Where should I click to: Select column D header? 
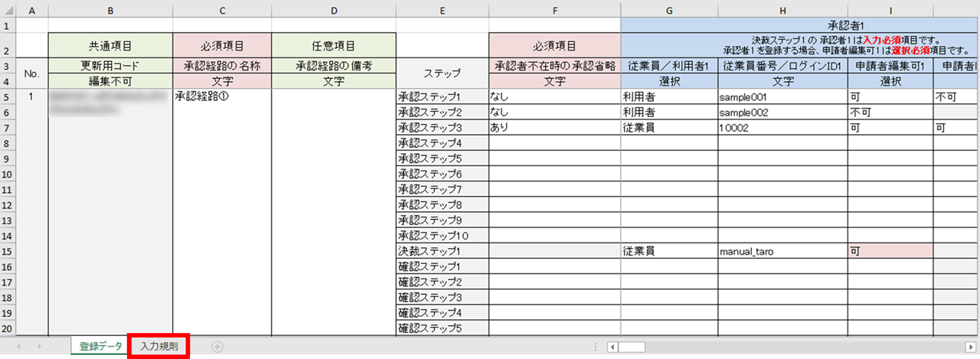tap(334, 10)
